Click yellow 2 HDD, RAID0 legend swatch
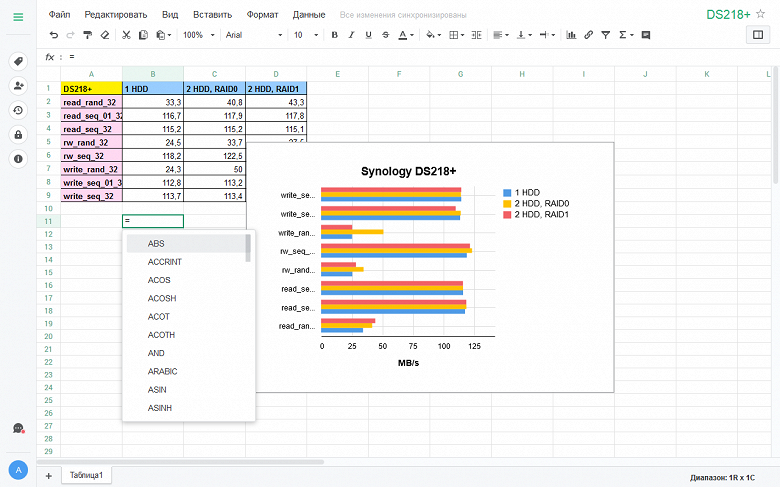This screenshot has width=780, height=487. coord(507,203)
